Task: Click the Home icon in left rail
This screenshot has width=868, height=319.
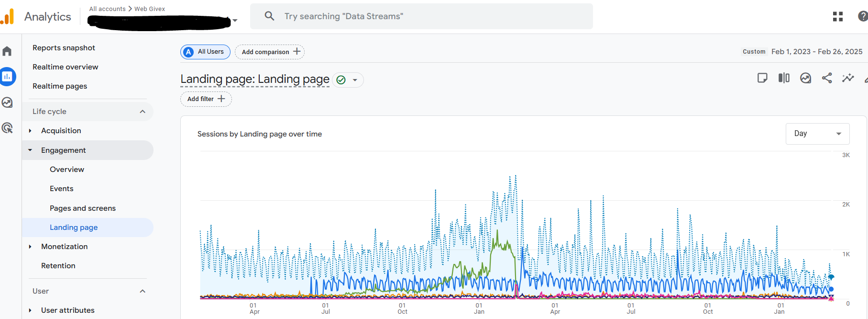Action: 7,51
